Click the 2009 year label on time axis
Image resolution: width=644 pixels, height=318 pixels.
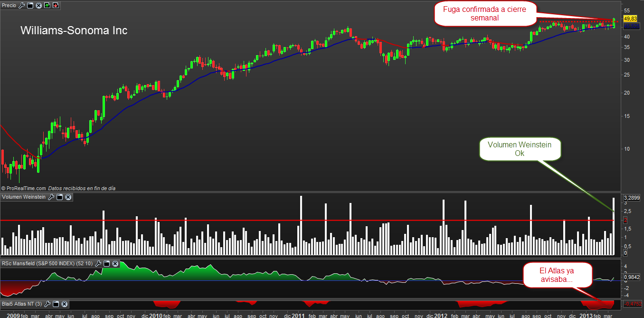(x=13, y=315)
